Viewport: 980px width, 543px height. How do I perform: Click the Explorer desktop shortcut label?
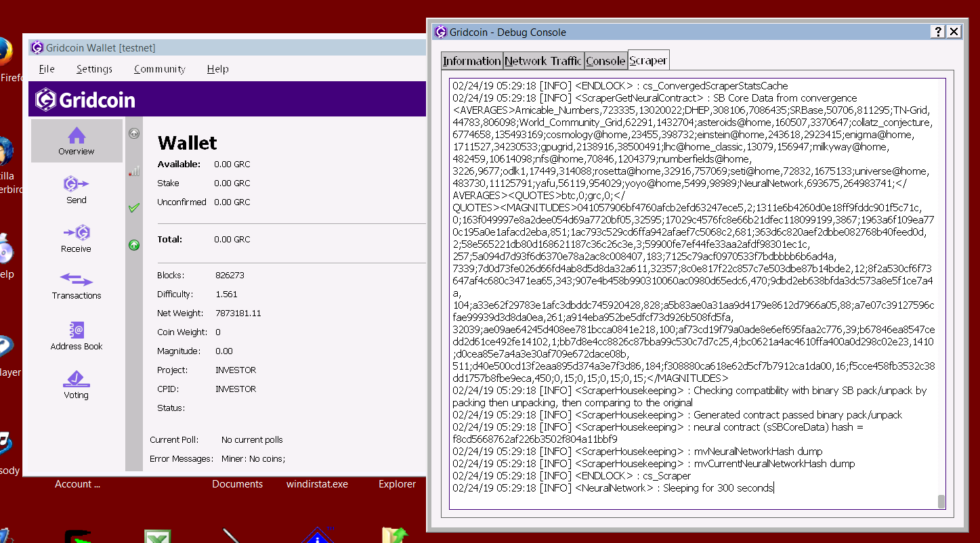coord(397,484)
